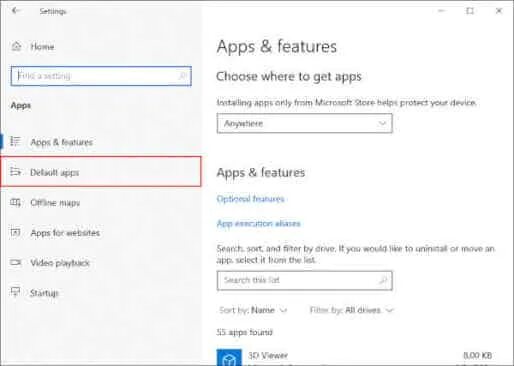The width and height of the screenshot is (514, 366).
Task: Open the Sort by Name dropdown
Action: tap(253, 310)
